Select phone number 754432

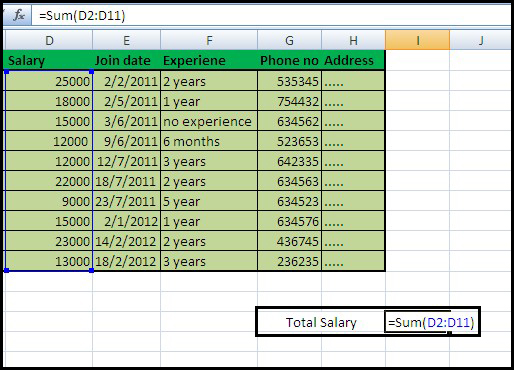pos(289,101)
